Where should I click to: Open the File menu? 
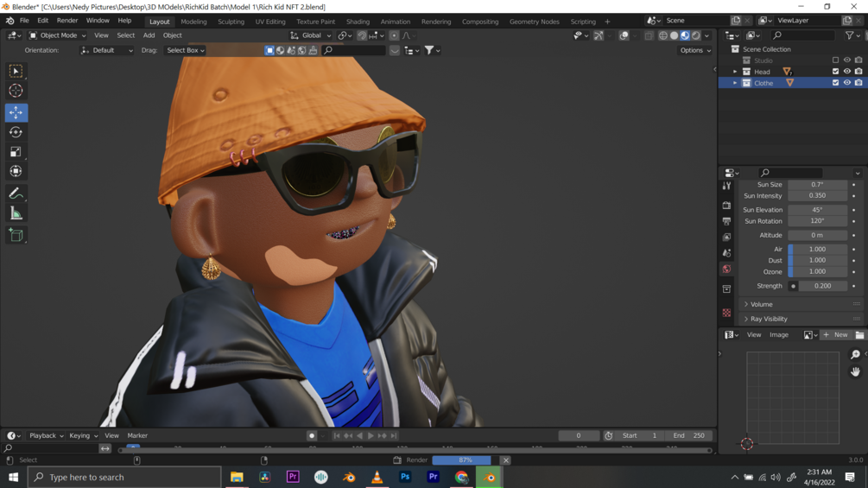(24, 21)
